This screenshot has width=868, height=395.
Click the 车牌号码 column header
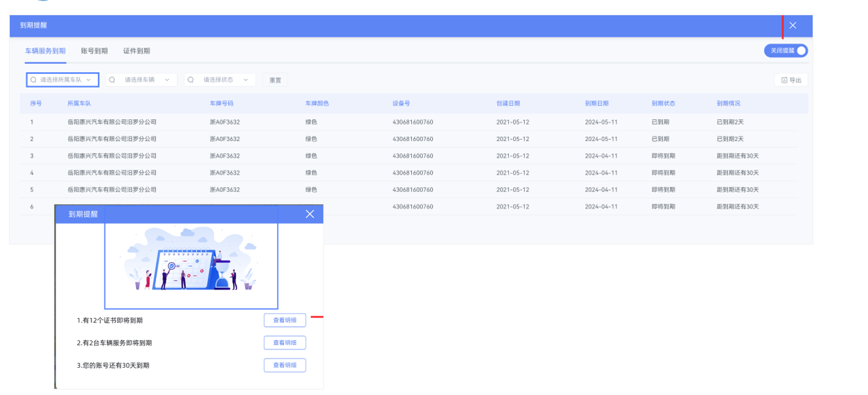click(x=222, y=103)
